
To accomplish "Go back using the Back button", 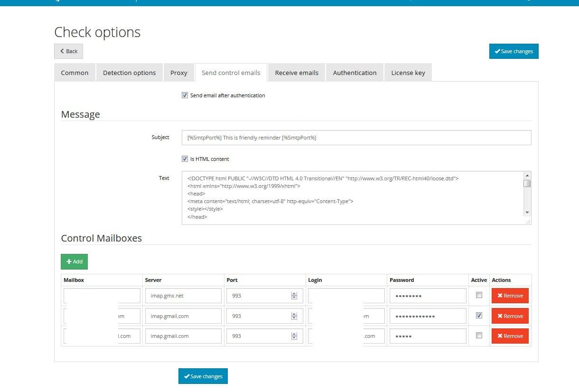I will [x=69, y=51].
